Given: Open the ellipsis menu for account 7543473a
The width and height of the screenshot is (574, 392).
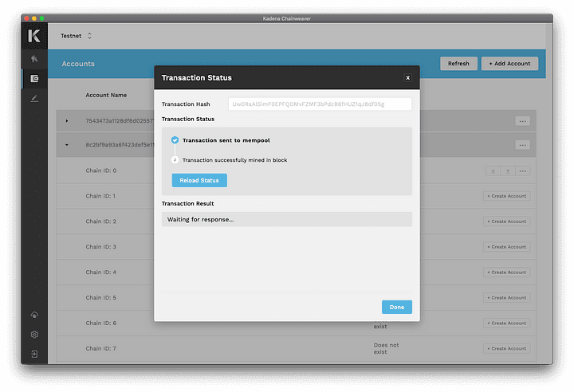Looking at the screenshot, I should tap(522, 121).
